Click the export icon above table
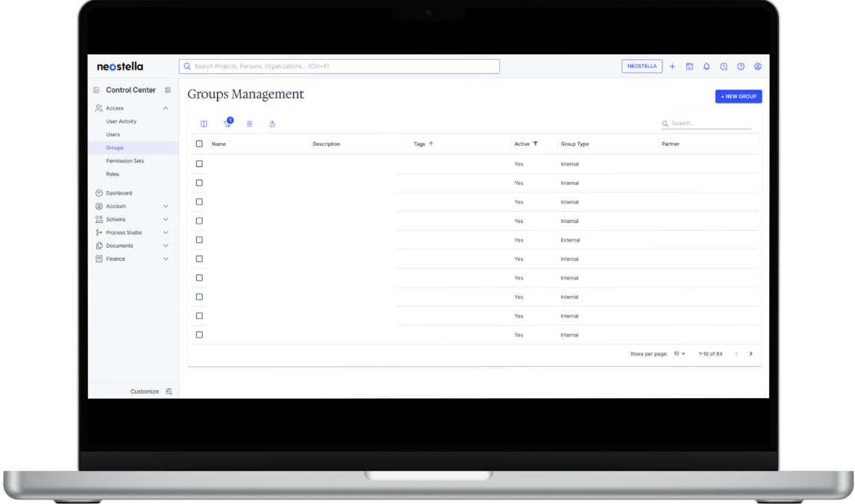The height and width of the screenshot is (504, 855). pyautogui.click(x=272, y=124)
